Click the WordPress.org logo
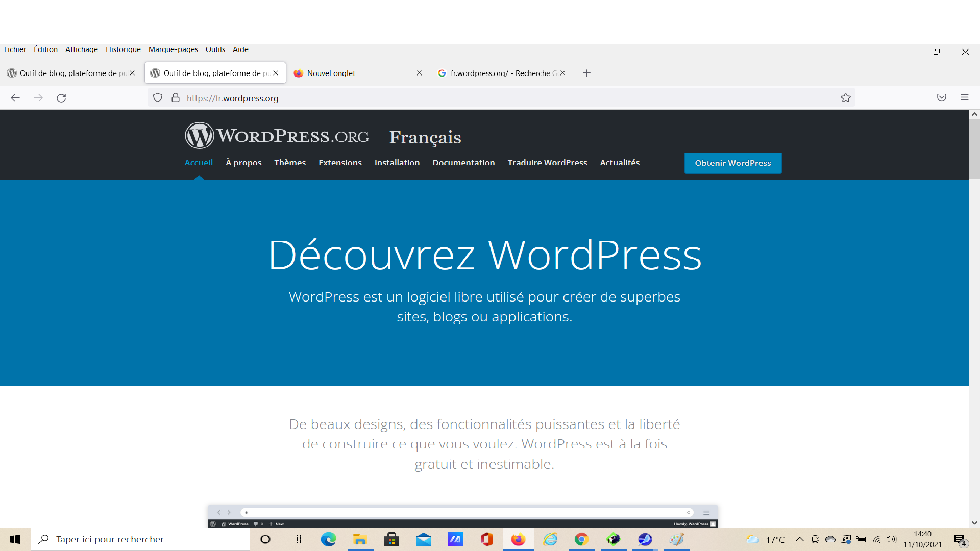The image size is (980, 551). tap(277, 136)
